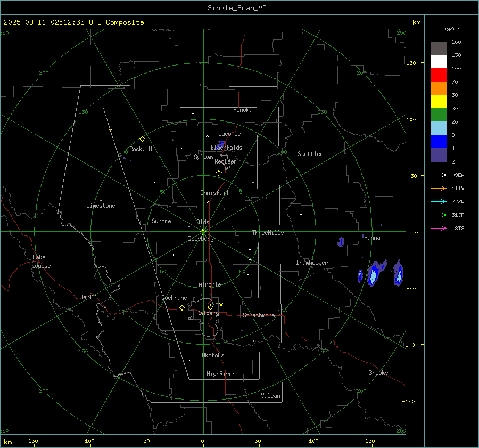Click the orange 111V arrow legend icon
Image resolution: width=479 pixels, height=448 pixels.
click(x=439, y=189)
